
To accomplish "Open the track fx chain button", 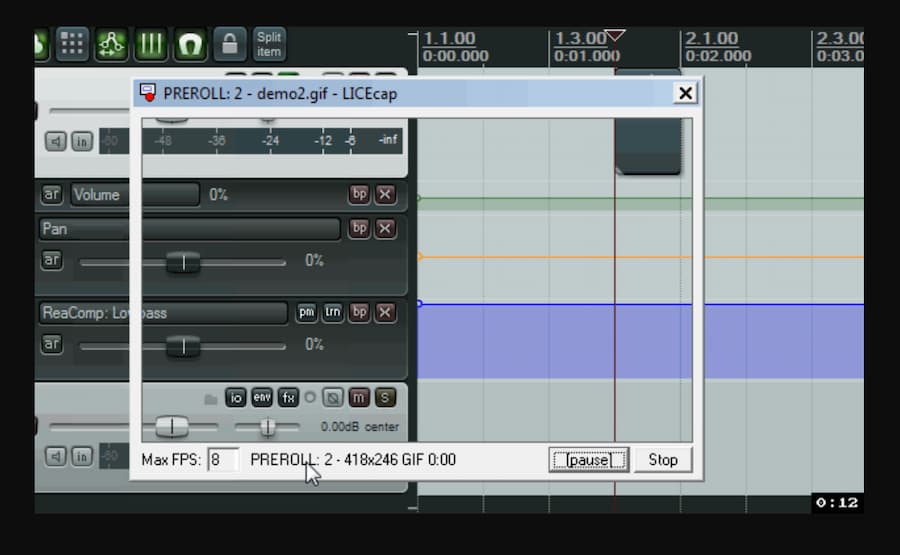I will 288,398.
